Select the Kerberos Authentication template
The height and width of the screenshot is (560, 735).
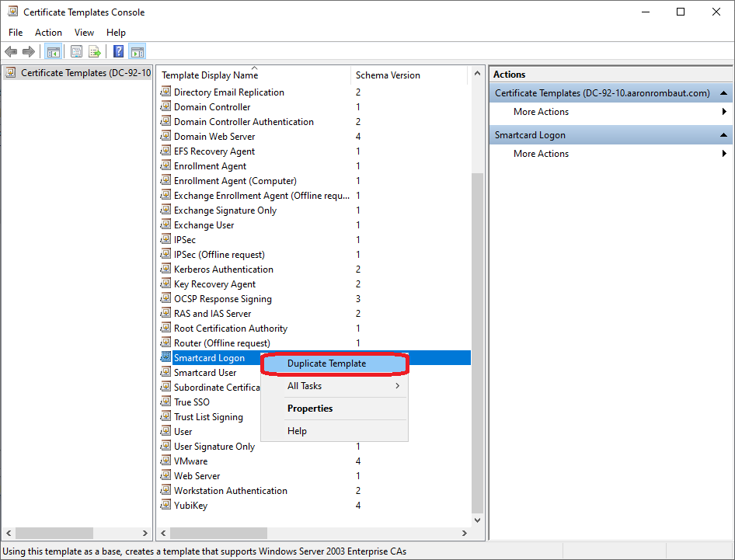(x=223, y=270)
